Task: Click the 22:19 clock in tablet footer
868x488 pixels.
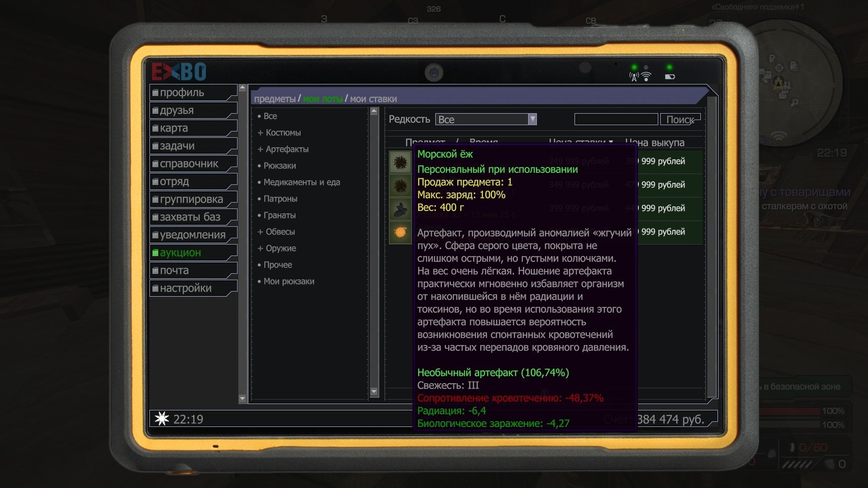Action: (x=188, y=419)
